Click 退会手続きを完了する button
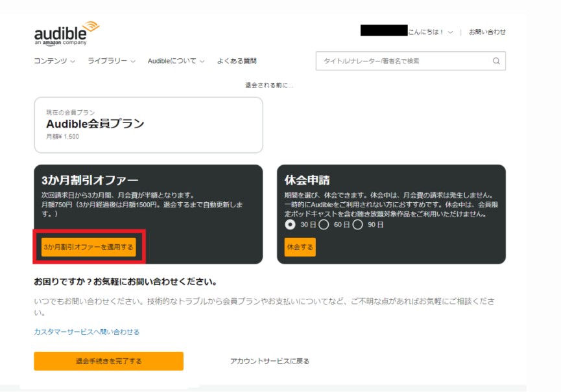The image size is (561, 392). pyautogui.click(x=108, y=361)
